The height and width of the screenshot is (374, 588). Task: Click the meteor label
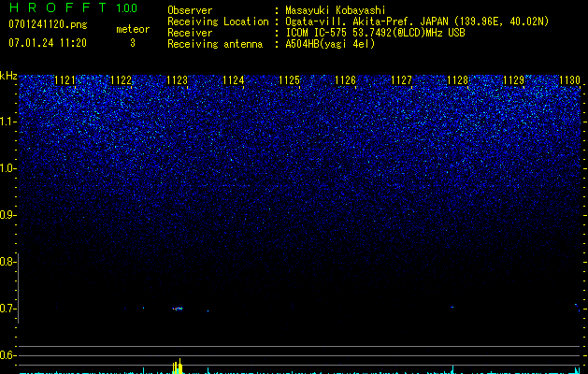[x=133, y=29]
